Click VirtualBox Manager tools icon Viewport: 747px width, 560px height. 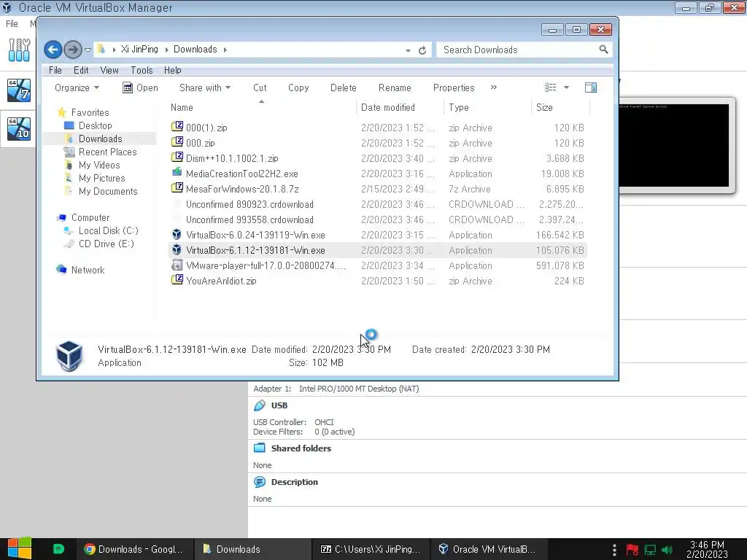(x=19, y=50)
